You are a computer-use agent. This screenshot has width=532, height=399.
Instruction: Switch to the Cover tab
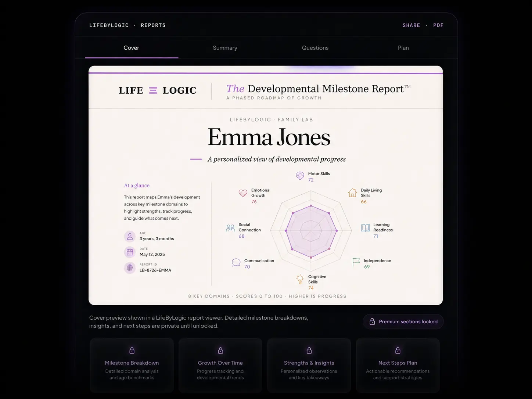pos(131,48)
